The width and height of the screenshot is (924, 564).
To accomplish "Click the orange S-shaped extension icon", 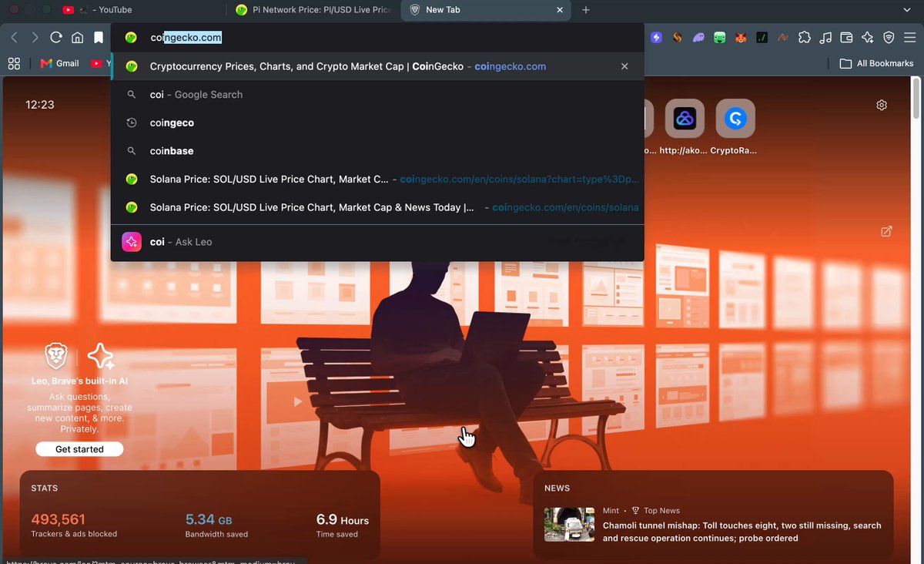I will [x=678, y=37].
